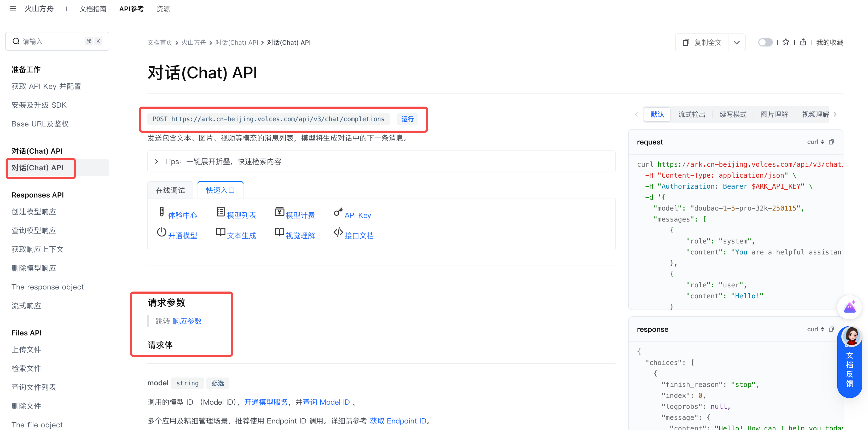868x430 pixels.
Task: Click the 运行 button
Action: pos(407,119)
